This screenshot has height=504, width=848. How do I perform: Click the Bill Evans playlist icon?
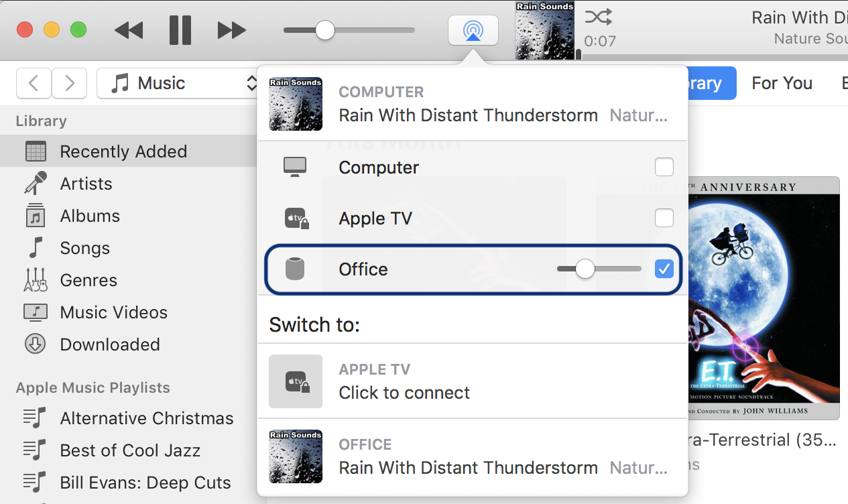point(35,482)
